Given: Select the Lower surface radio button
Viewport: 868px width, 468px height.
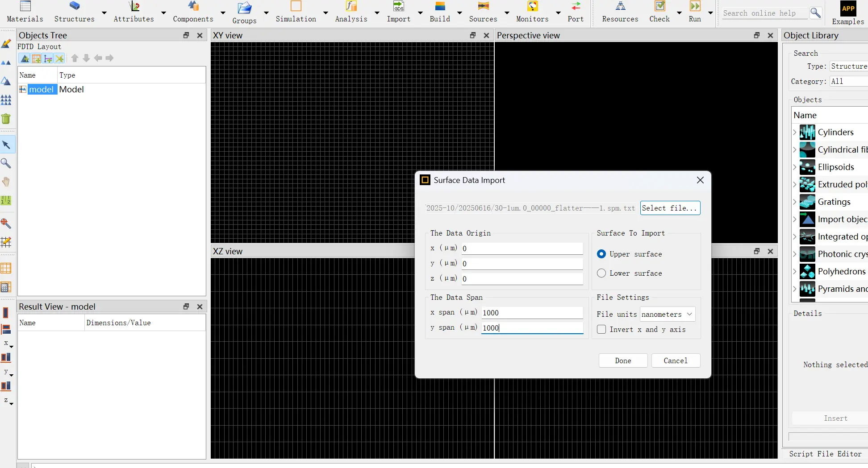Looking at the screenshot, I should pos(601,273).
